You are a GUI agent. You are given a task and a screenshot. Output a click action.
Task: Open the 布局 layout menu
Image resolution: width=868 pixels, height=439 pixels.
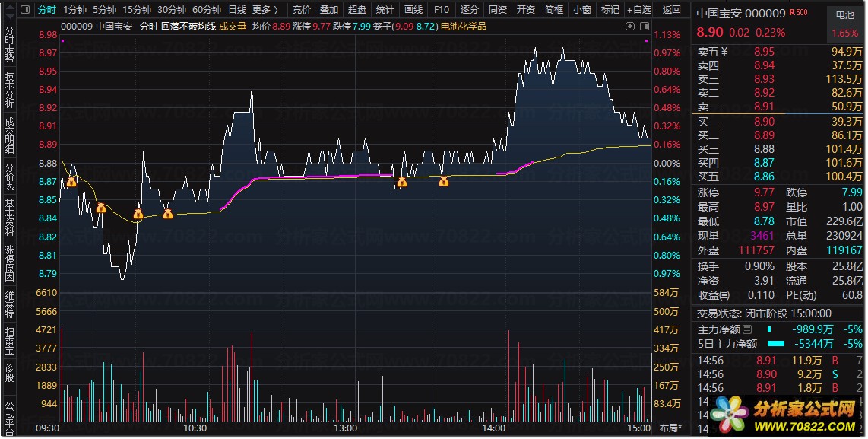tap(671, 428)
